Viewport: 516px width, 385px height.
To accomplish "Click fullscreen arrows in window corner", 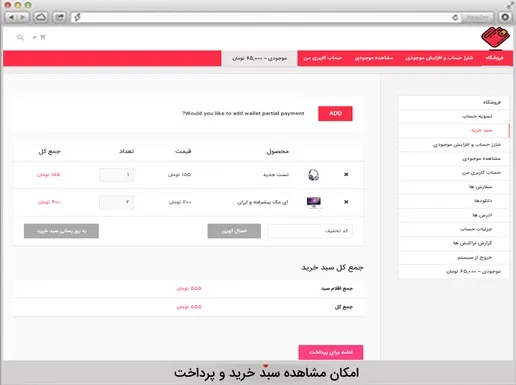I will point(510,5).
